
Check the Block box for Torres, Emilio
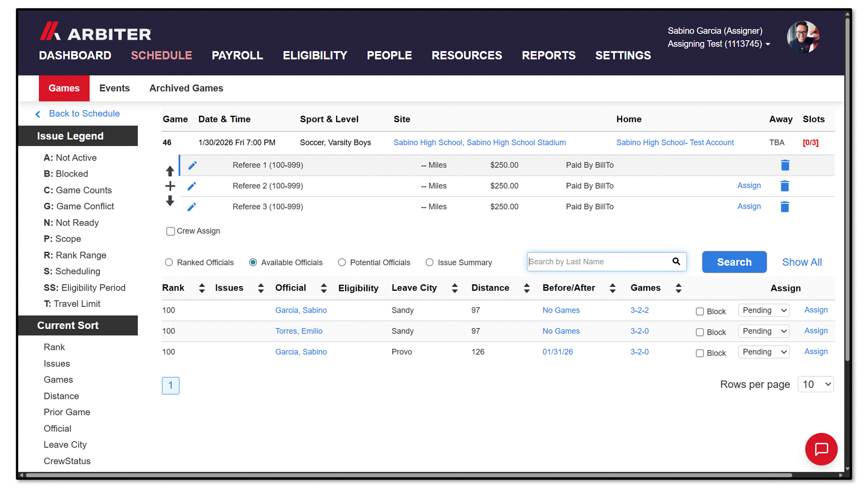[x=700, y=333]
